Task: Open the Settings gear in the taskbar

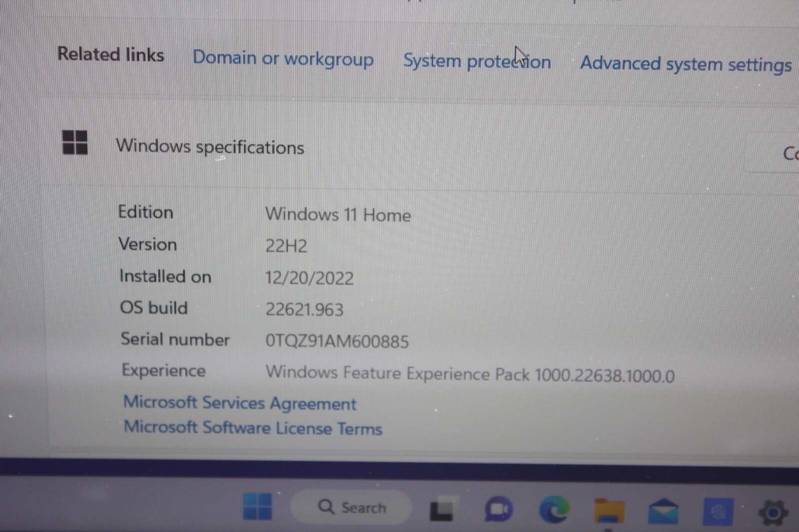Action: click(773, 513)
